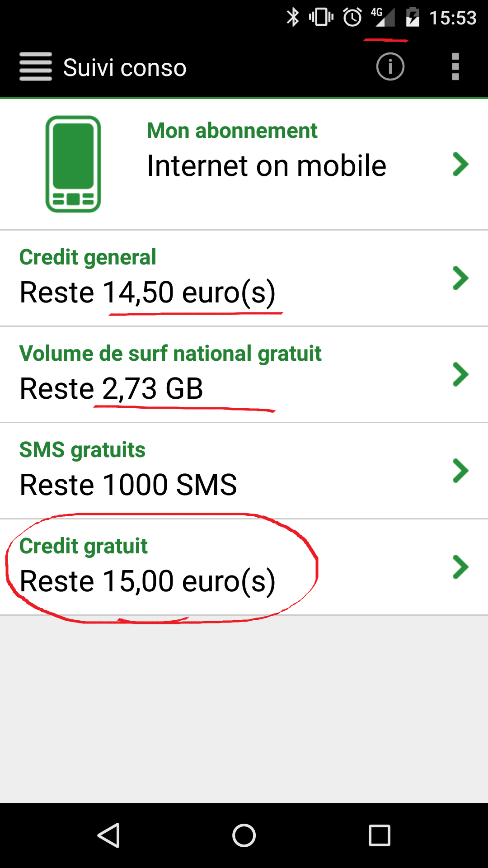488x868 pixels.
Task: Tap the green mobile phone icon
Action: tap(73, 164)
